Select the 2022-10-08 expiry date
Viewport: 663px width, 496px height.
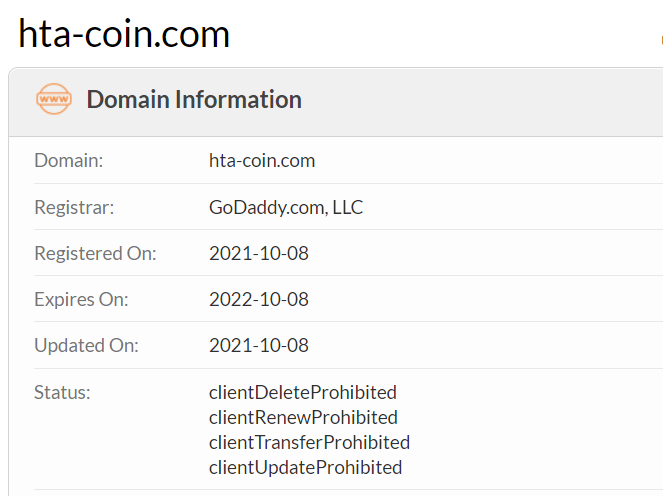[259, 299]
